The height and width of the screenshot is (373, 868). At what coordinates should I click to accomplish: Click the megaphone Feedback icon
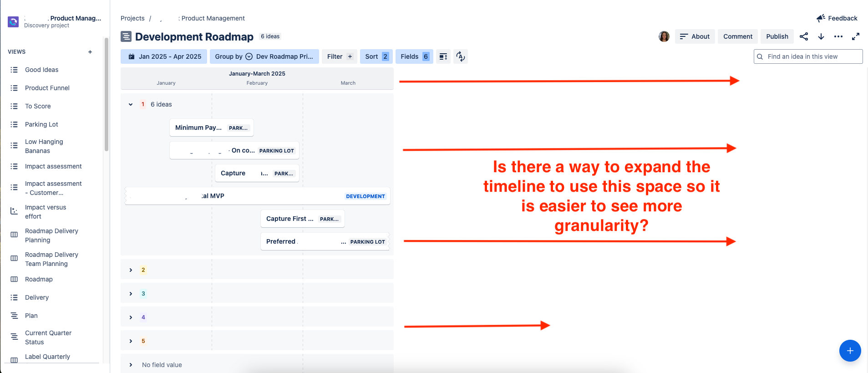coord(821,18)
